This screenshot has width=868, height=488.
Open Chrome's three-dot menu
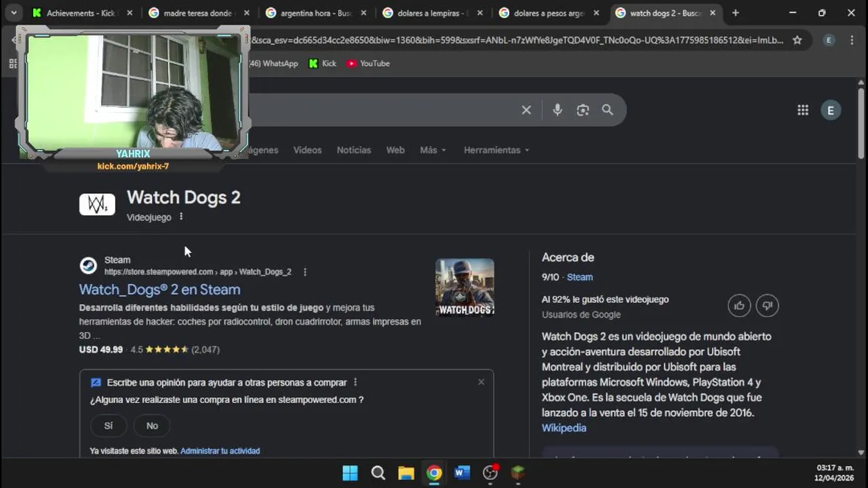point(852,40)
